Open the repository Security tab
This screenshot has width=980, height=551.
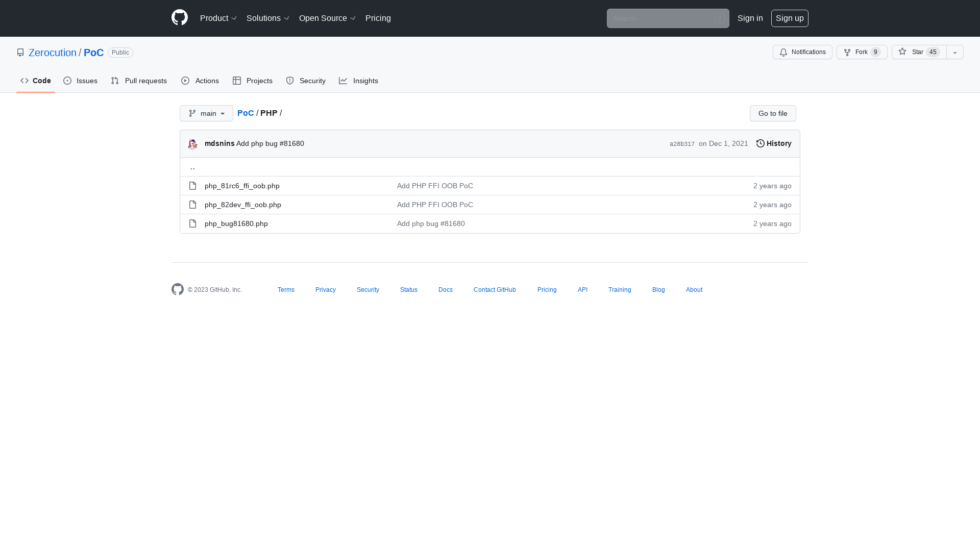[x=306, y=81]
